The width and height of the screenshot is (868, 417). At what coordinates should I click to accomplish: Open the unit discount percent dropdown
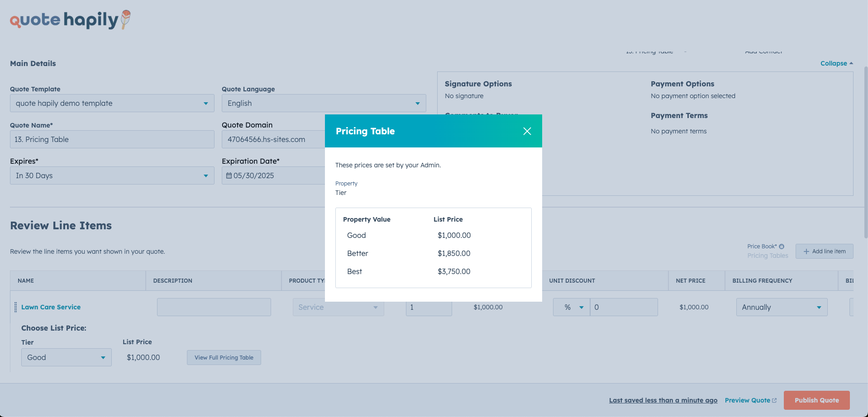coord(581,307)
